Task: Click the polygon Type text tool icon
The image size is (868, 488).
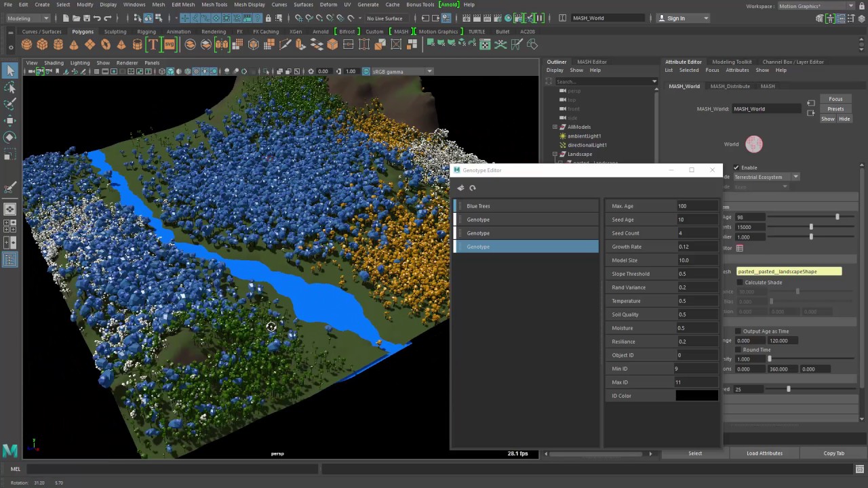Action: tap(153, 45)
